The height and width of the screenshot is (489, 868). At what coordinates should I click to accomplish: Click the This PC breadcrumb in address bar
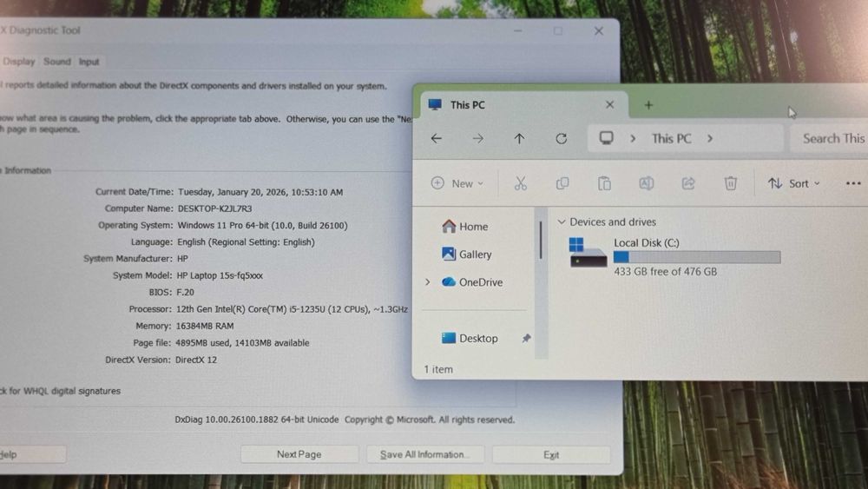(672, 138)
